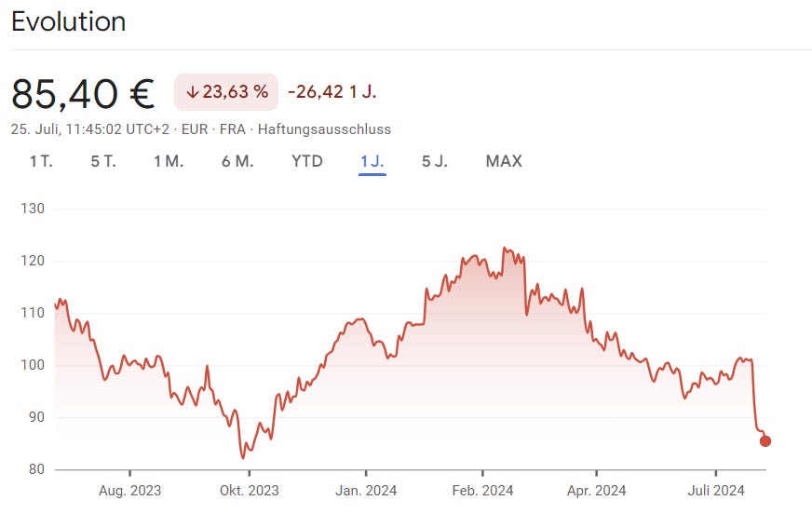Click the Juli 2024 axis label
The height and width of the screenshot is (514, 812).
click(x=716, y=491)
